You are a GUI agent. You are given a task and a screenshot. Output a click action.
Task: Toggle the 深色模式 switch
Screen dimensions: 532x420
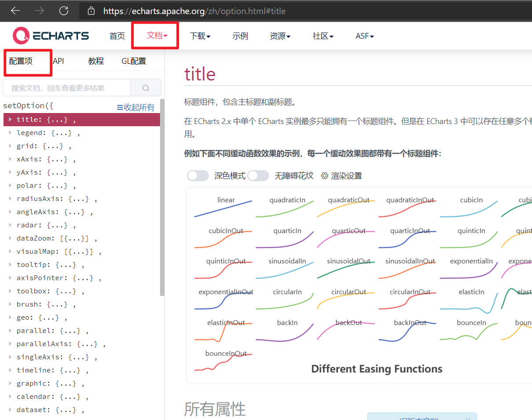(198, 175)
